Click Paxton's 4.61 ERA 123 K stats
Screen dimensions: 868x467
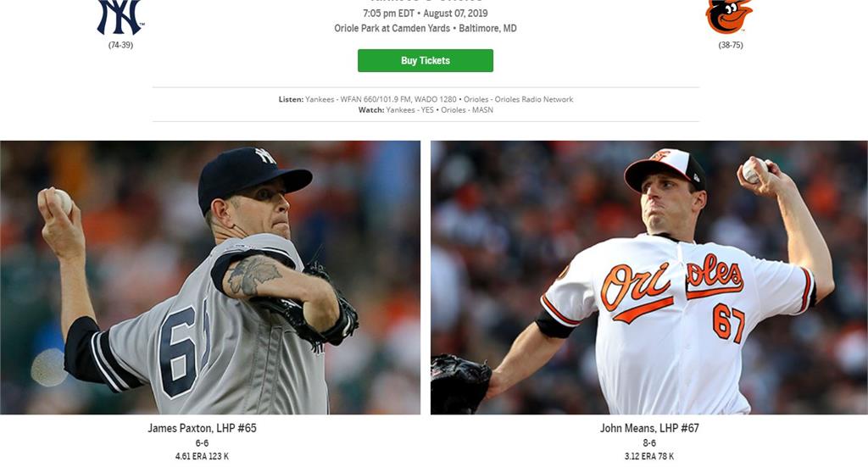coord(202,457)
